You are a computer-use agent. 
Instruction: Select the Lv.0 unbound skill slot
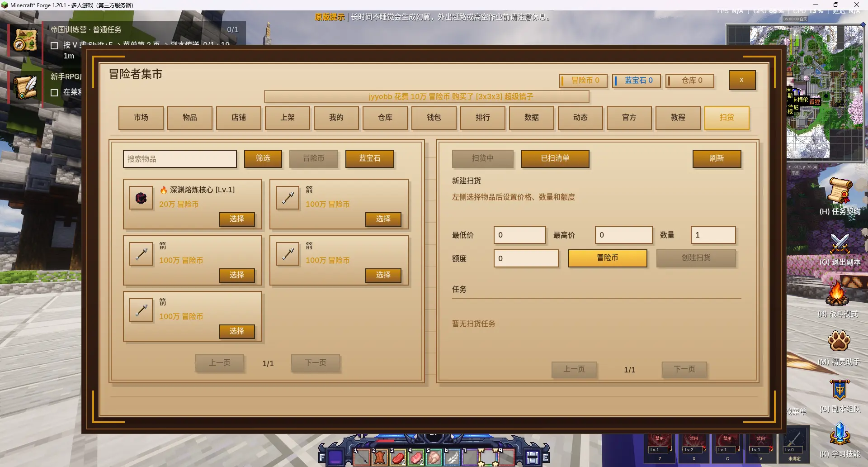tap(794, 444)
